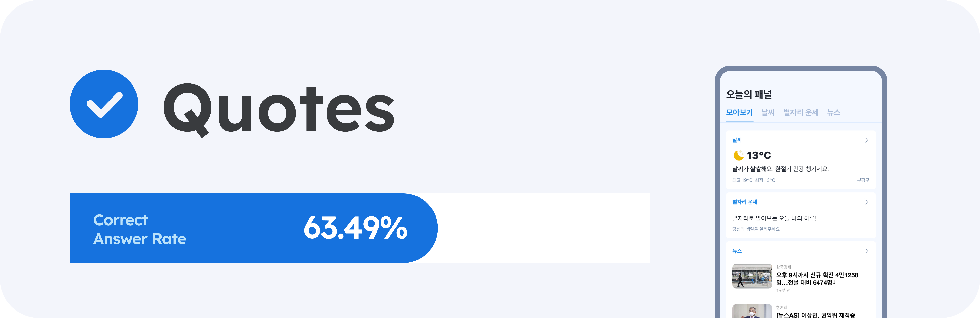Click 당신의 생일을 알려주세요 prompt
This screenshot has width=980, height=318.
(x=756, y=229)
